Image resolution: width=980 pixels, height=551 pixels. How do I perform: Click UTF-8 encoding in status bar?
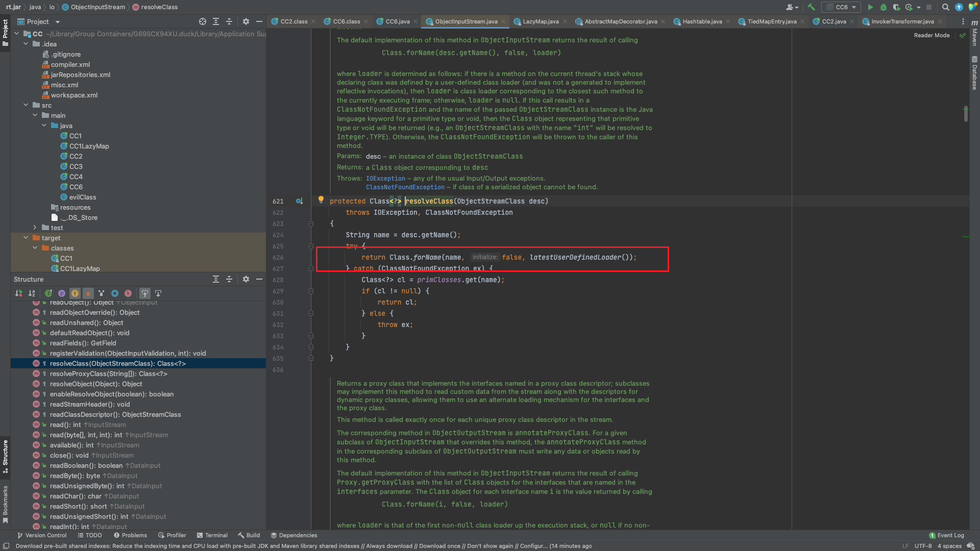[x=923, y=546]
